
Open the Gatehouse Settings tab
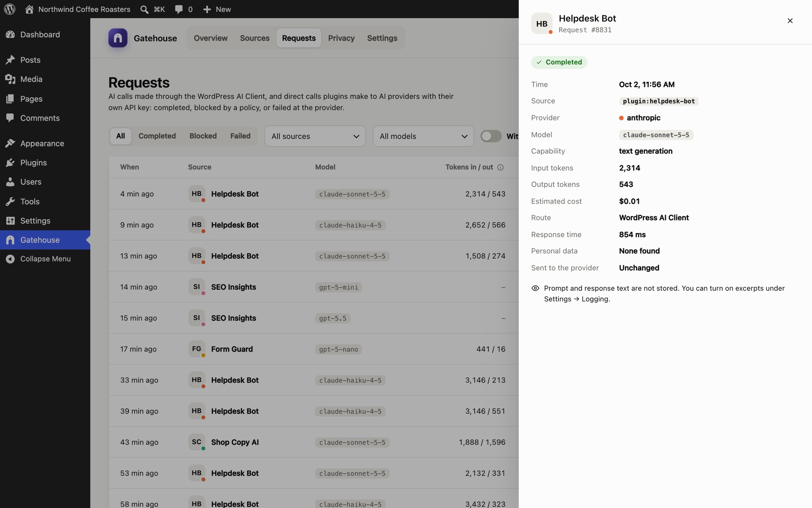(x=382, y=38)
